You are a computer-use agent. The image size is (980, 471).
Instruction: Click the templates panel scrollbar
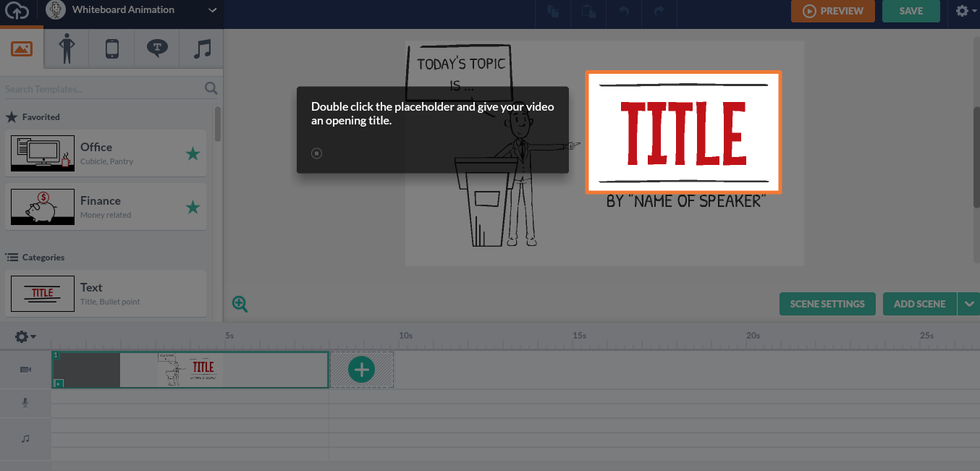click(x=218, y=124)
